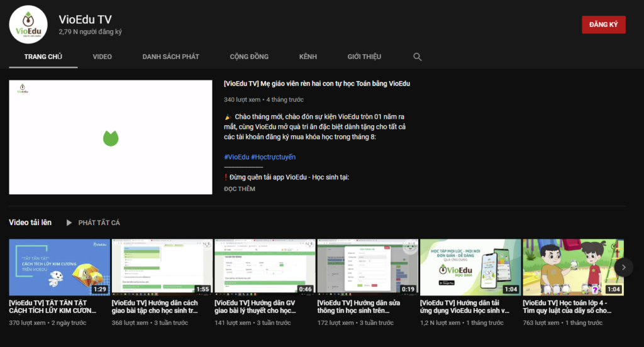Expand description with ĐỌC THÊM
The width and height of the screenshot is (644, 347).
click(x=240, y=189)
